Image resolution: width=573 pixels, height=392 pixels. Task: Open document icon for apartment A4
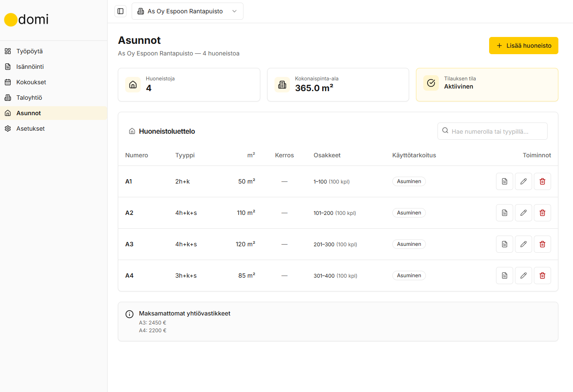505,276
